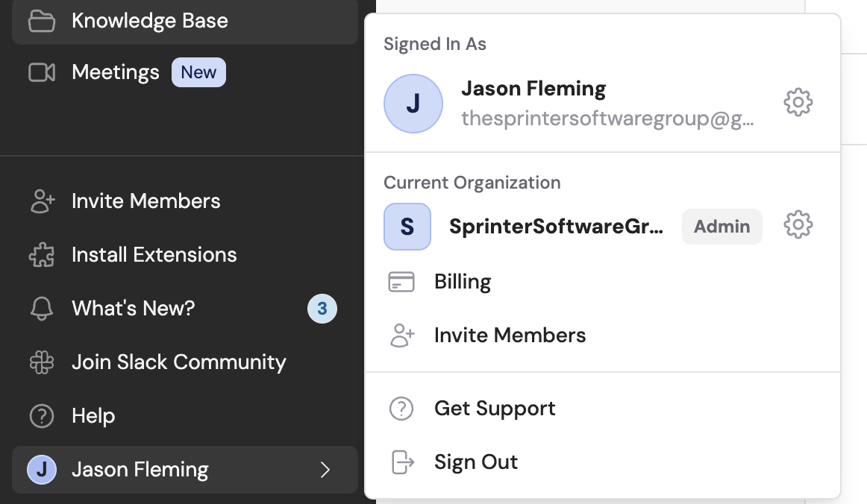Viewport: 867px width, 504px height.
Task: Click the credit card icon next to Billing
Action: (x=401, y=282)
